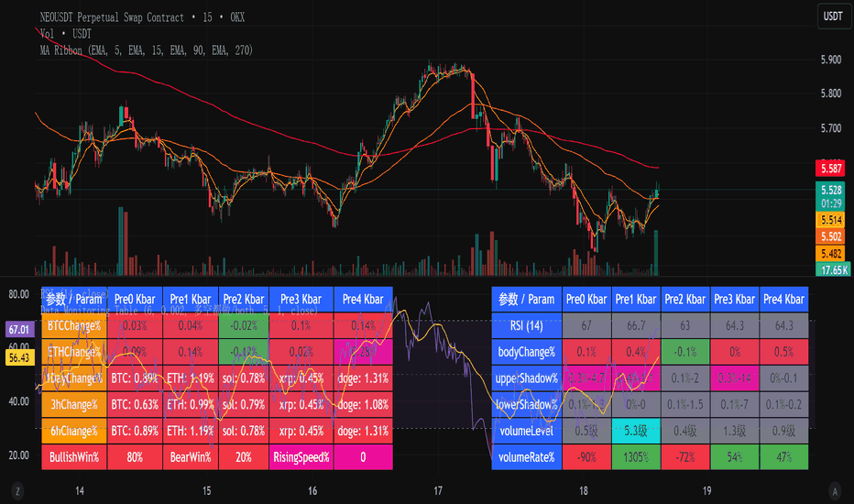
Task: Click date 18 on the time axis
Action: point(584,491)
